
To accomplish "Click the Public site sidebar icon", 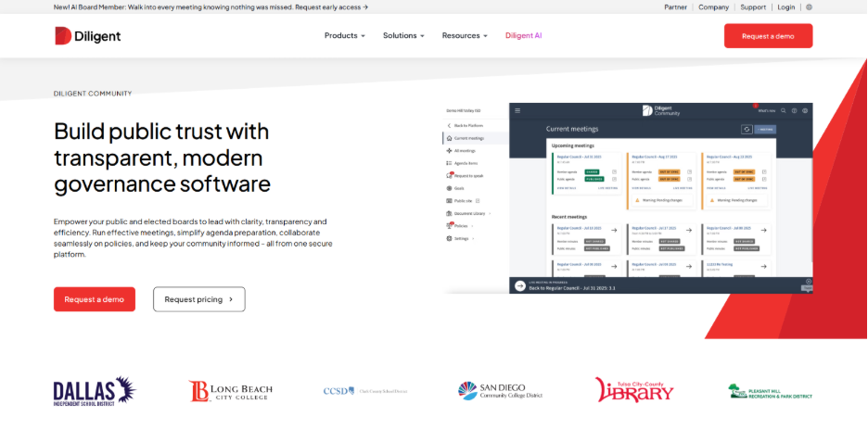I will tap(449, 201).
